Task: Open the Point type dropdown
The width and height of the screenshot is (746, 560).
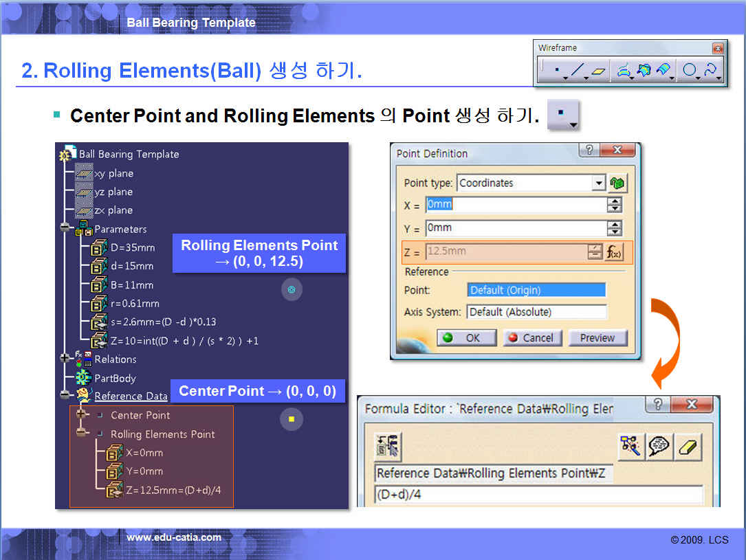Action: (x=598, y=183)
